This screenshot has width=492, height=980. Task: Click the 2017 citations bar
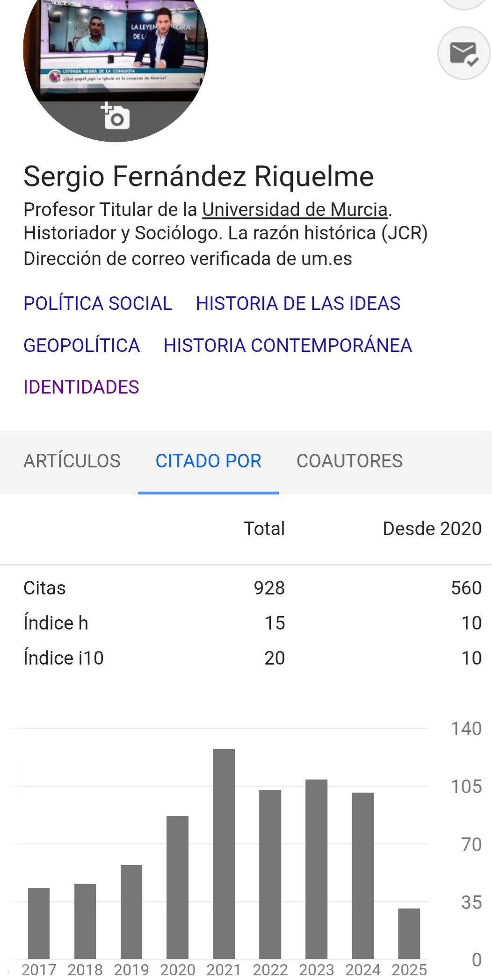pos(39,923)
